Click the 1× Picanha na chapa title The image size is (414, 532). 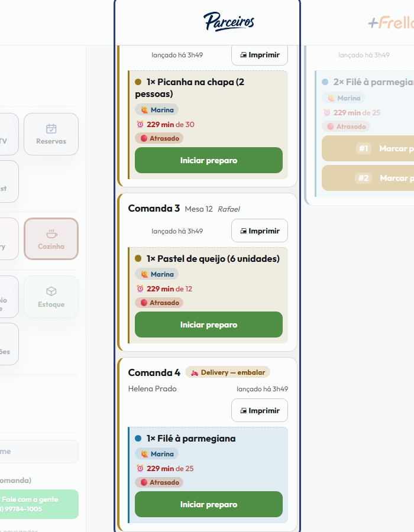coord(190,88)
